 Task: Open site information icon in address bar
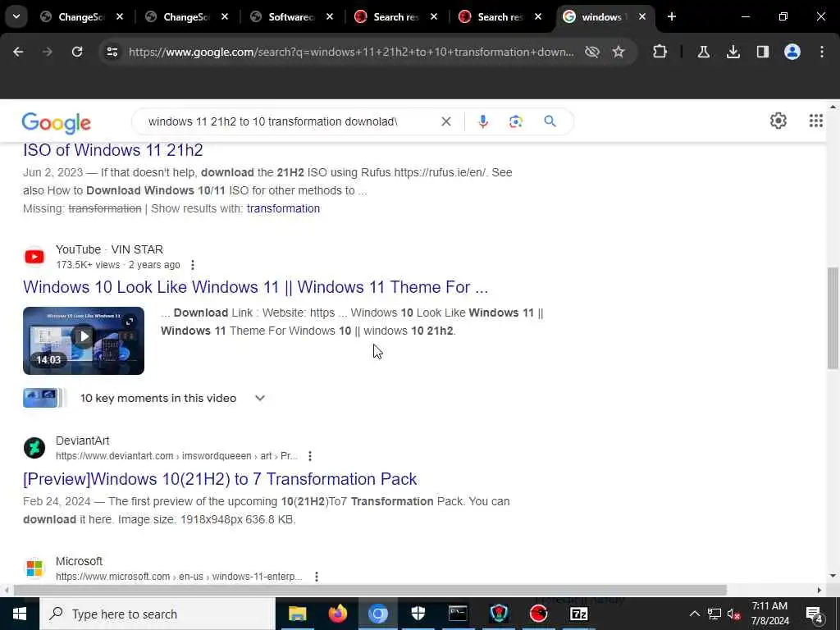click(112, 52)
